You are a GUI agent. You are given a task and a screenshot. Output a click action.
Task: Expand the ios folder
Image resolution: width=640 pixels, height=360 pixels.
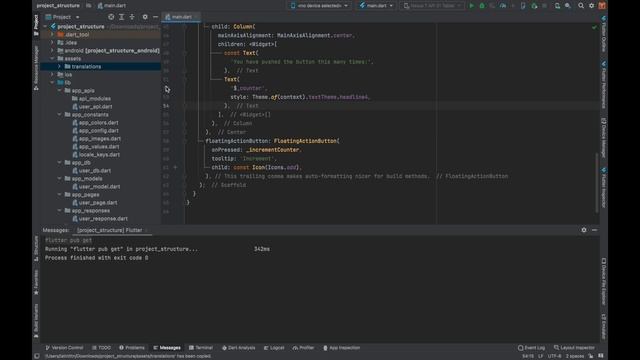(52, 75)
